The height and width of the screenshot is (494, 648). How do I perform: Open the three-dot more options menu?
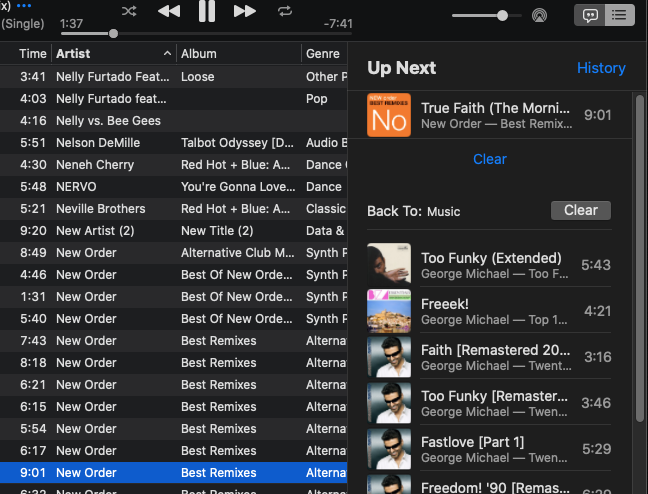click(x=24, y=6)
